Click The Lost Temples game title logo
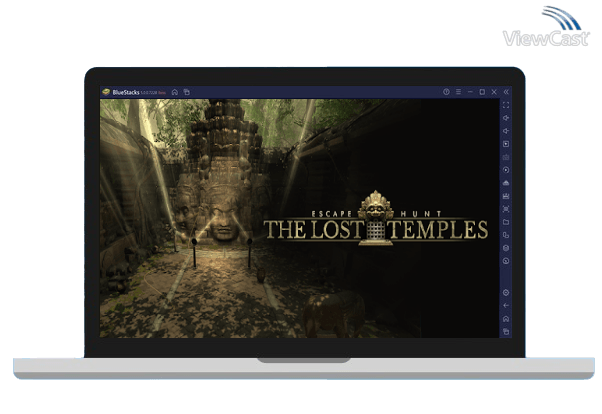Viewport: 602px width, 414px height. tap(376, 218)
